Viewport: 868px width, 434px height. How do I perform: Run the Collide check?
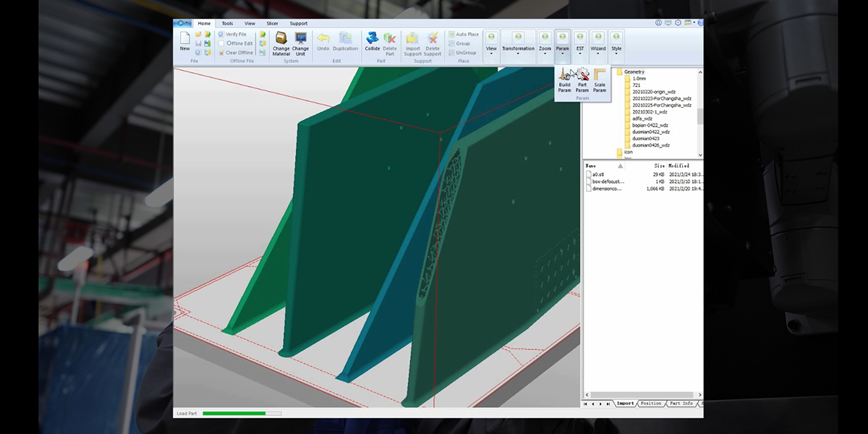click(372, 38)
